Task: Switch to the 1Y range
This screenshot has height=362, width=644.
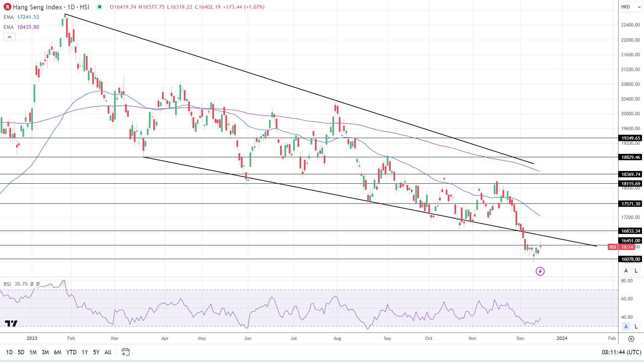Action: (x=85, y=352)
